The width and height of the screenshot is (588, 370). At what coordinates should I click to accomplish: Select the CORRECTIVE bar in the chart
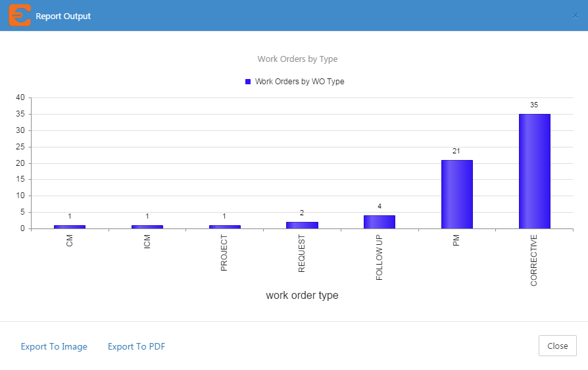[534, 171]
